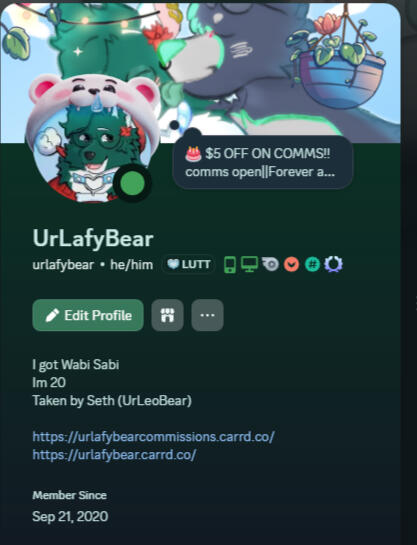Image resolution: width=417 pixels, height=545 pixels.
Task: Click the purple wreath quest badge
Action: tap(333, 265)
